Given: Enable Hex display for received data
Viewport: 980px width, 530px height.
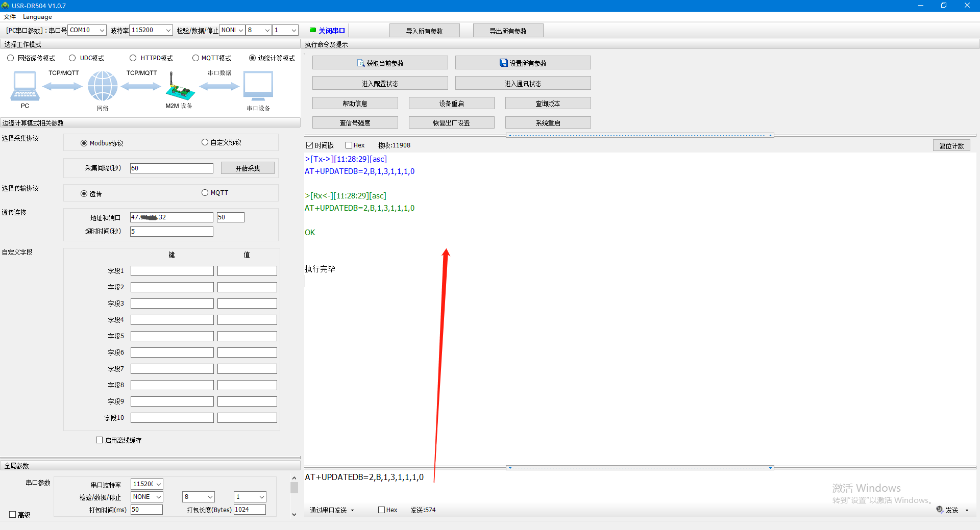Looking at the screenshot, I should (x=349, y=145).
